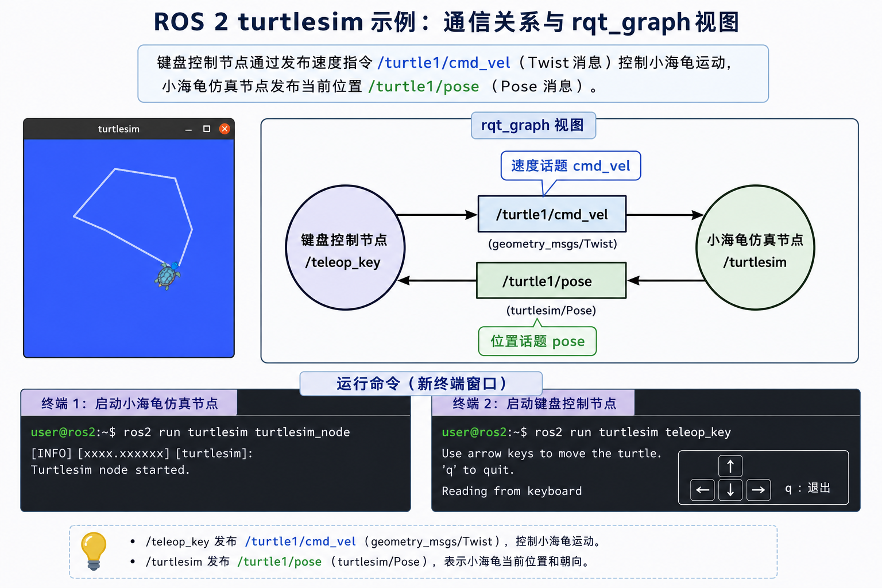Click the 速度话题 cmd_vel callout label
Viewport: 882px width, 588px height.
571,166
